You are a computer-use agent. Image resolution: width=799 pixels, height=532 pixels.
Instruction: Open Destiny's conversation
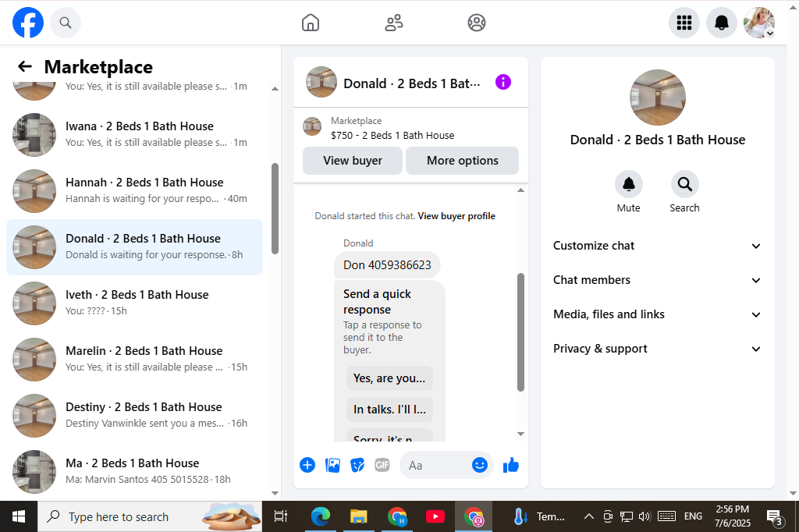click(134, 415)
